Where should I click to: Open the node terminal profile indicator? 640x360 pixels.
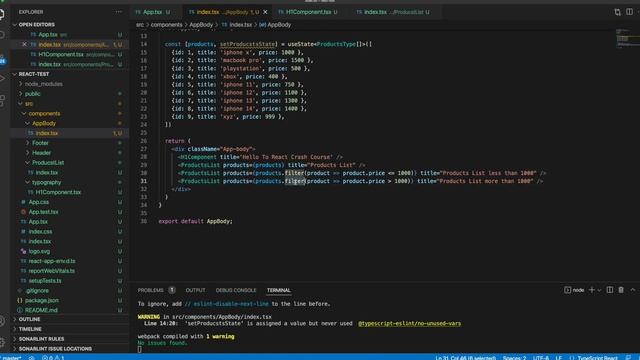coord(574,290)
